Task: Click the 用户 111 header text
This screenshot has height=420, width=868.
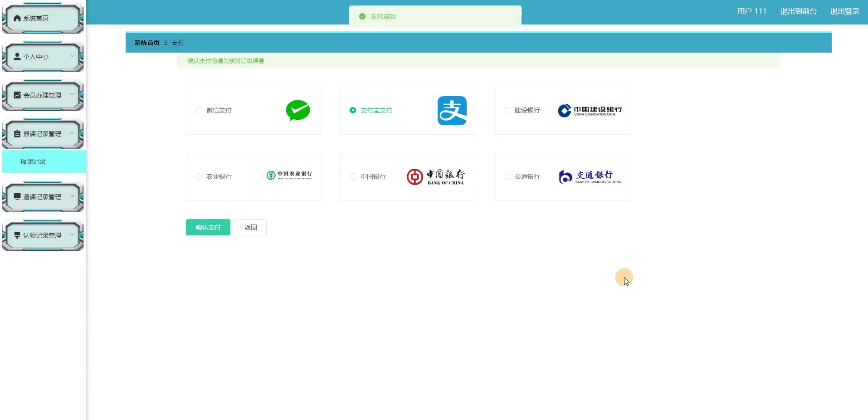Action: pos(752,11)
